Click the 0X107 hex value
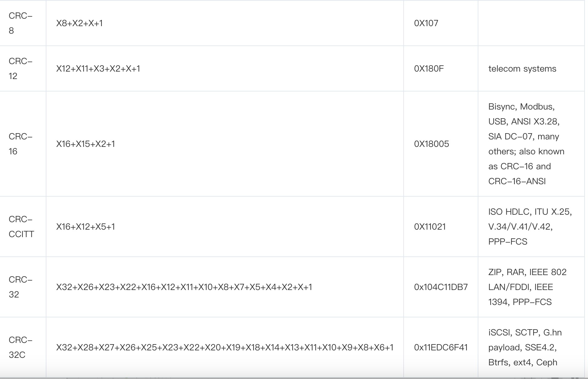 point(426,23)
